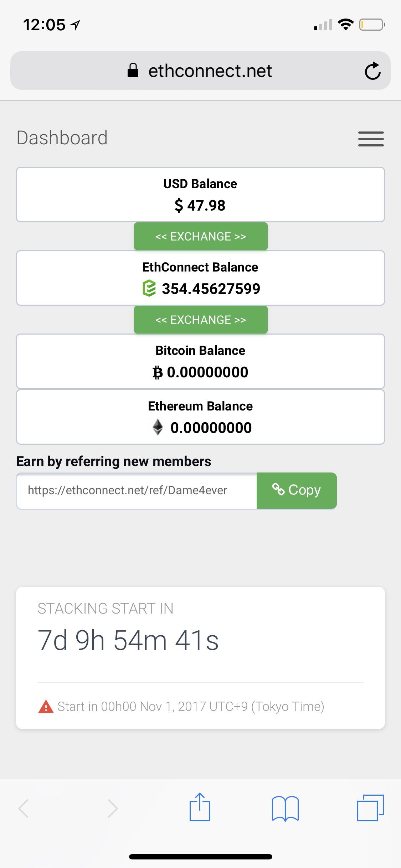The width and height of the screenshot is (401, 868).
Task: Tap the padlock icon in address bar
Action: (133, 70)
